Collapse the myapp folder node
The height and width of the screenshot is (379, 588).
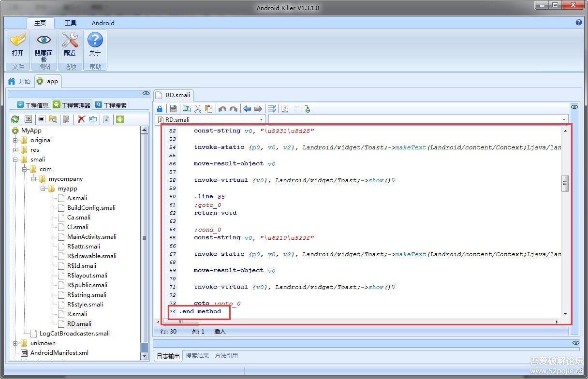coord(43,189)
